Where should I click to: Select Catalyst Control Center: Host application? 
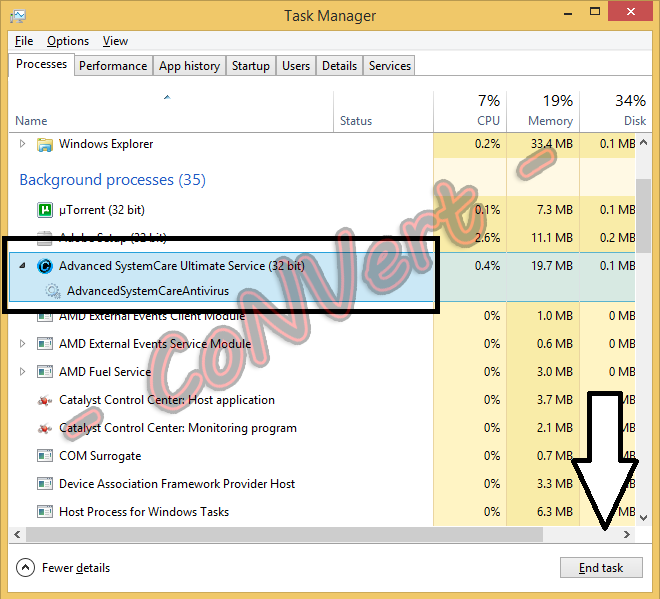click(x=322, y=400)
